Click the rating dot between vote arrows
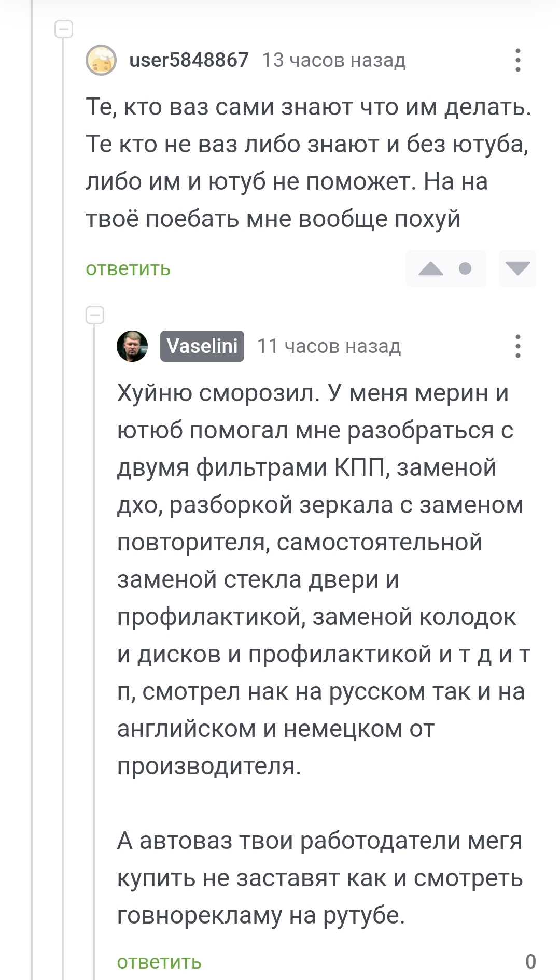 (x=465, y=268)
